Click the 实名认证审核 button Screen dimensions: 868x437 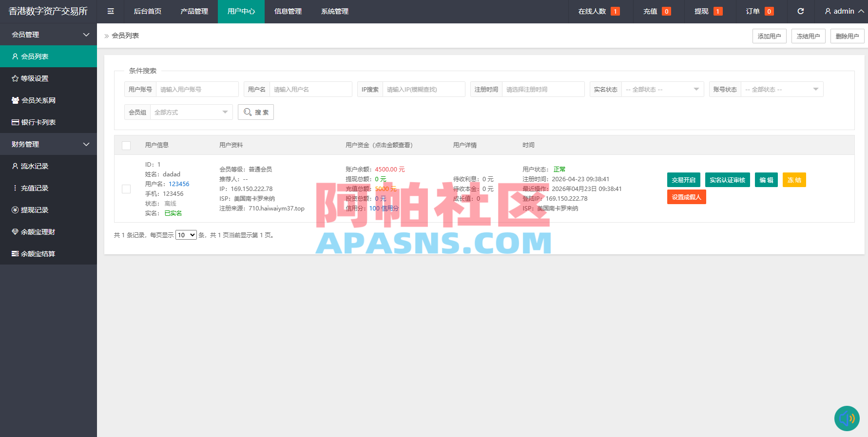(727, 180)
